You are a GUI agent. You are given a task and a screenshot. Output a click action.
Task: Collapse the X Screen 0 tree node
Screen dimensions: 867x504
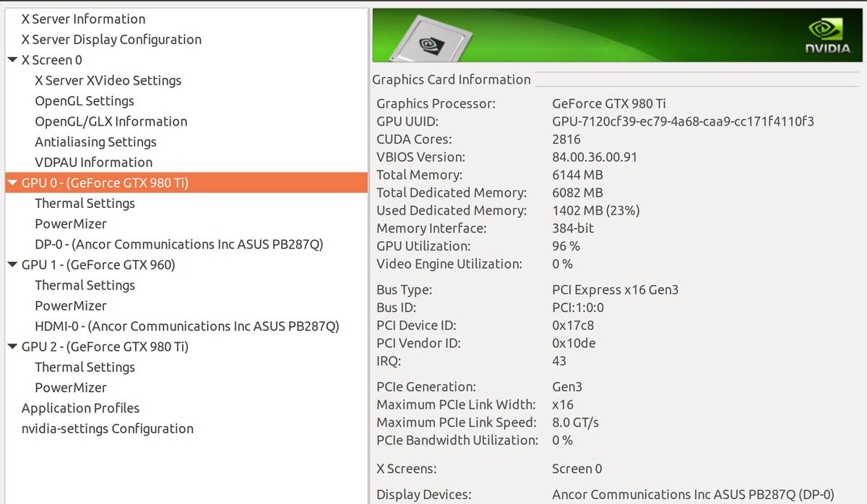click(12, 60)
